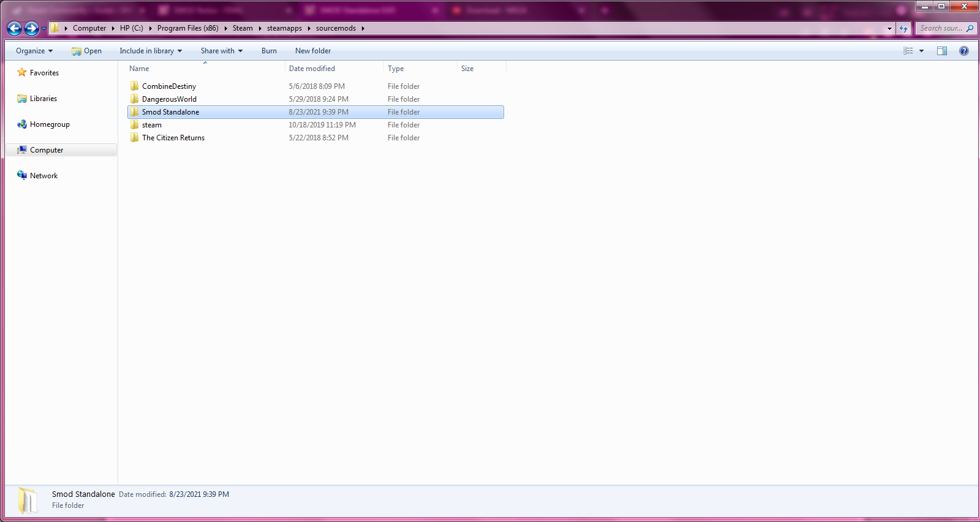Sort by the Size column header
Image resolution: width=980 pixels, height=522 pixels.
tap(481, 69)
